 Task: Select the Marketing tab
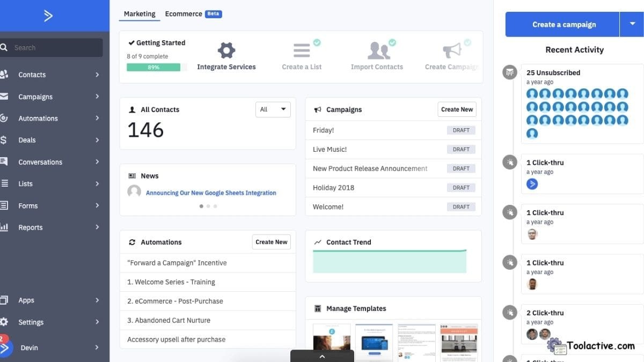point(139,14)
